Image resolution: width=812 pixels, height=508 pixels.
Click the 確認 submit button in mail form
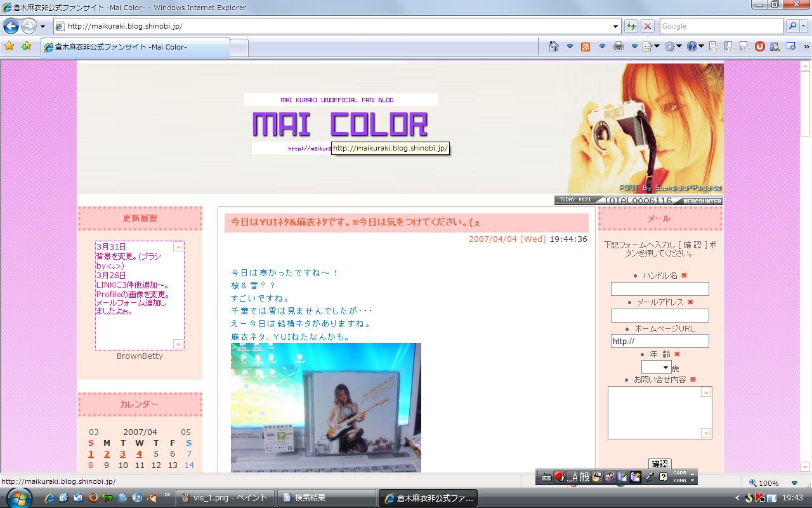click(660, 464)
